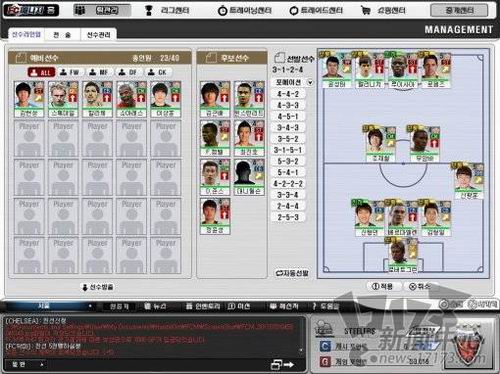500x374 pixels.
Task: Select the fifth reserve player card
Action: click(x=166, y=99)
